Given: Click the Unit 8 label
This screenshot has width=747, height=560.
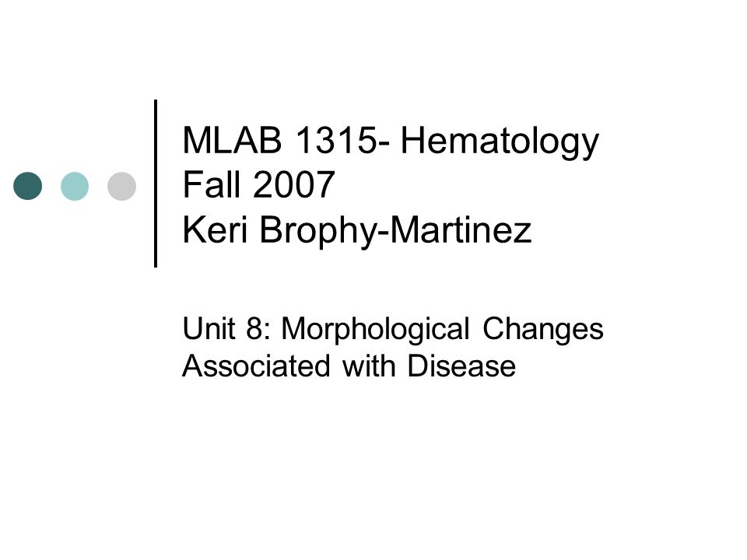Looking at the screenshot, I should [226, 328].
